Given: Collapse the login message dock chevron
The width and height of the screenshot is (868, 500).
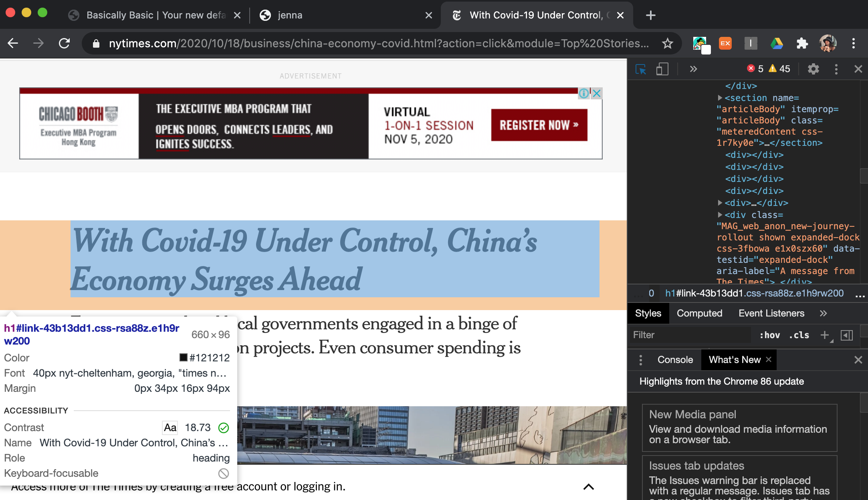Looking at the screenshot, I should (x=588, y=487).
